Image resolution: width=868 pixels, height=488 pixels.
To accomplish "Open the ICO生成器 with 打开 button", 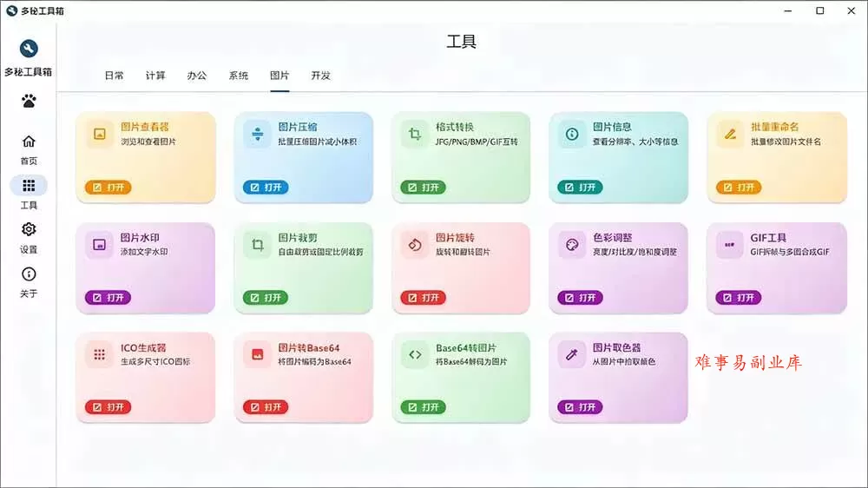I will (108, 407).
